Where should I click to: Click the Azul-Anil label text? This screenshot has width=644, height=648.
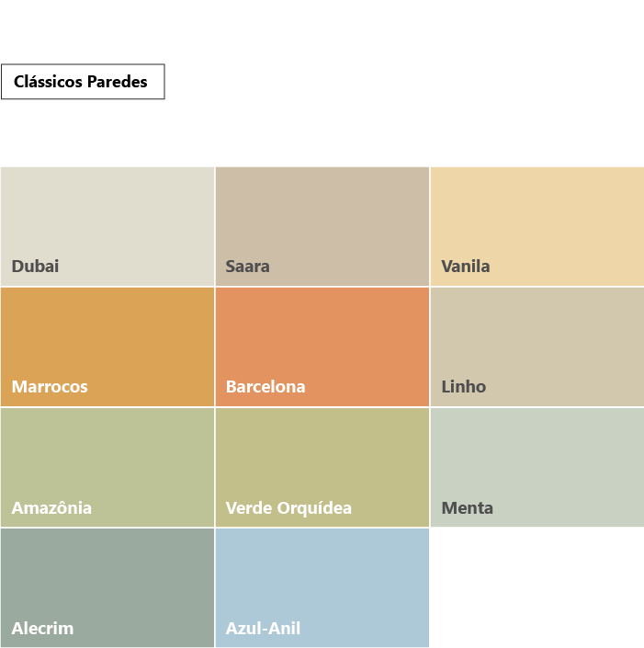(x=263, y=628)
